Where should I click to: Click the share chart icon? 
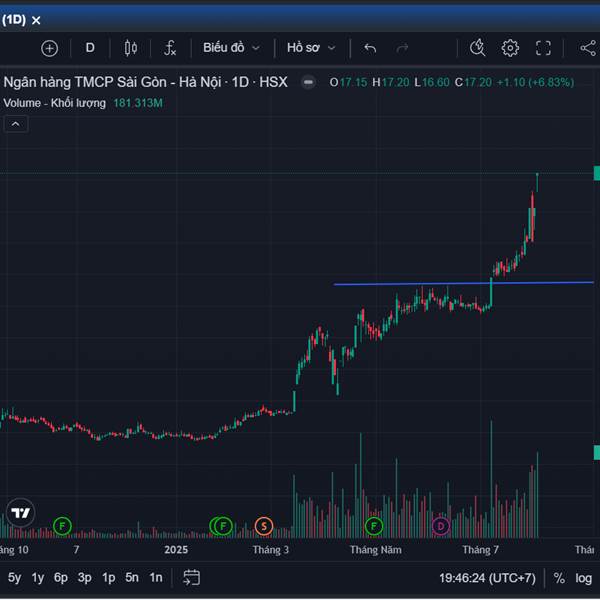588,48
